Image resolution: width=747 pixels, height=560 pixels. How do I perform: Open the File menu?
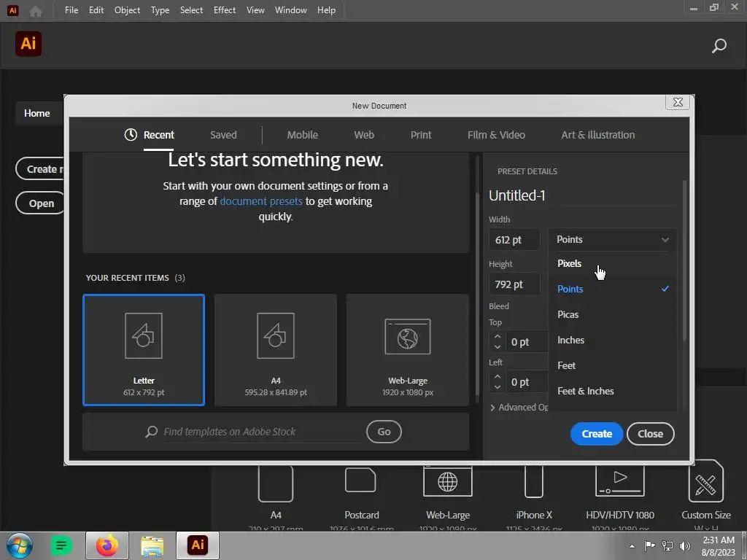pyautogui.click(x=71, y=10)
